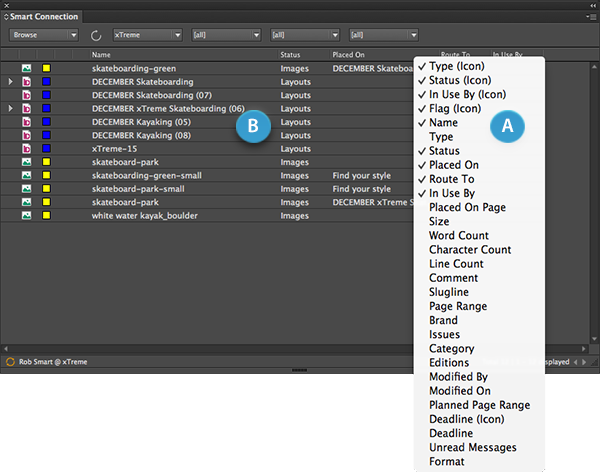Open the second [all] filter dropdown

click(x=305, y=35)
